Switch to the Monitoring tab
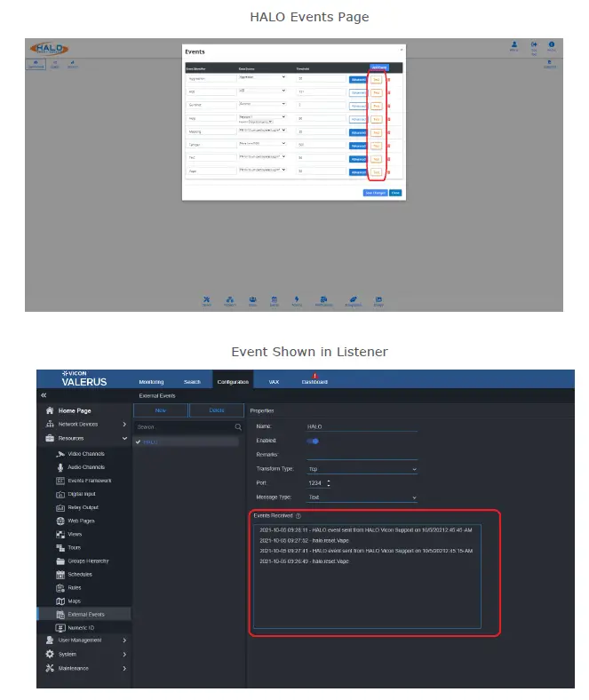 [x=151, y=382]
